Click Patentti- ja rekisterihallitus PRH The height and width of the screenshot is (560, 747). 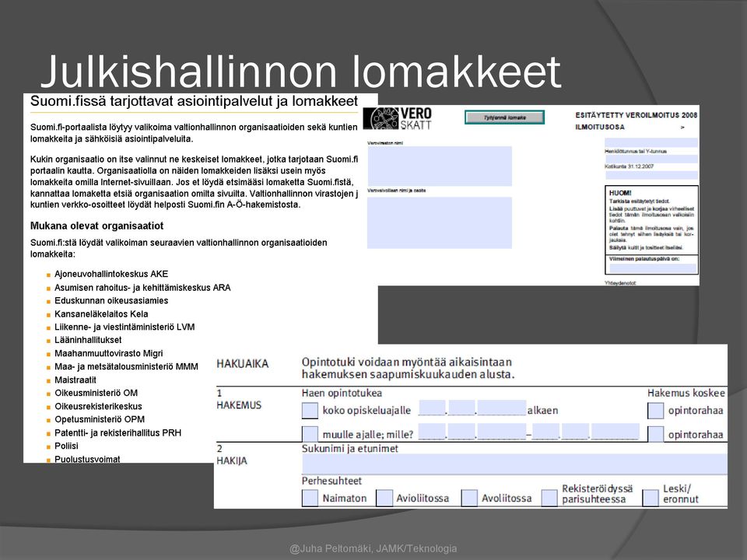[117, 433]
